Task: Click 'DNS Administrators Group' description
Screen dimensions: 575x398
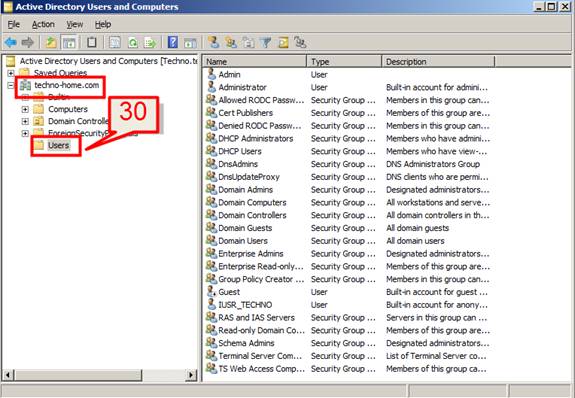Action: coord(433,164)
